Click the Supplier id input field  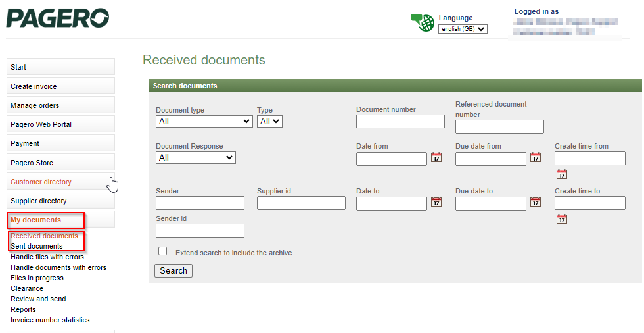point(302,203)
